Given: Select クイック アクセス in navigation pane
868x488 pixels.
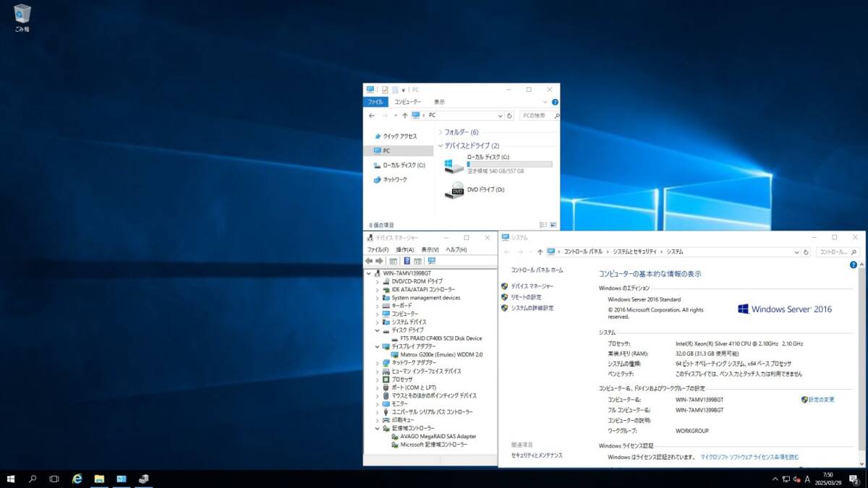Looking at the screenshot, I should 400,136.
